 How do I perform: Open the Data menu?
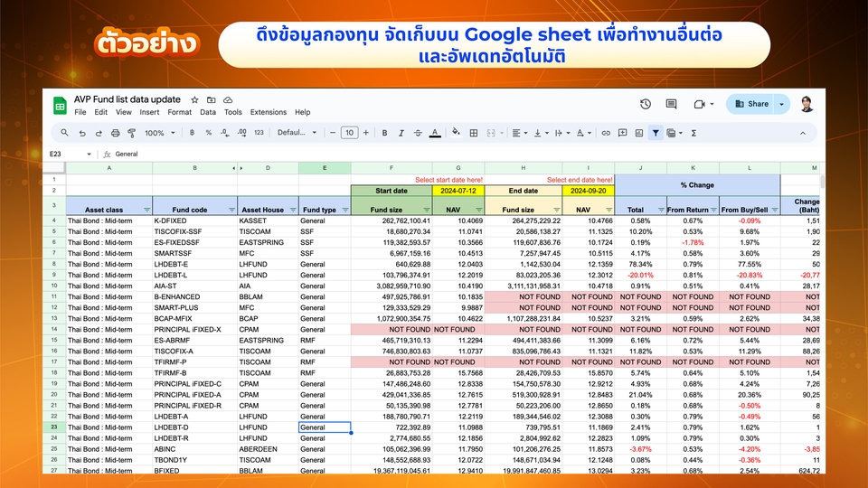point(208,112)
